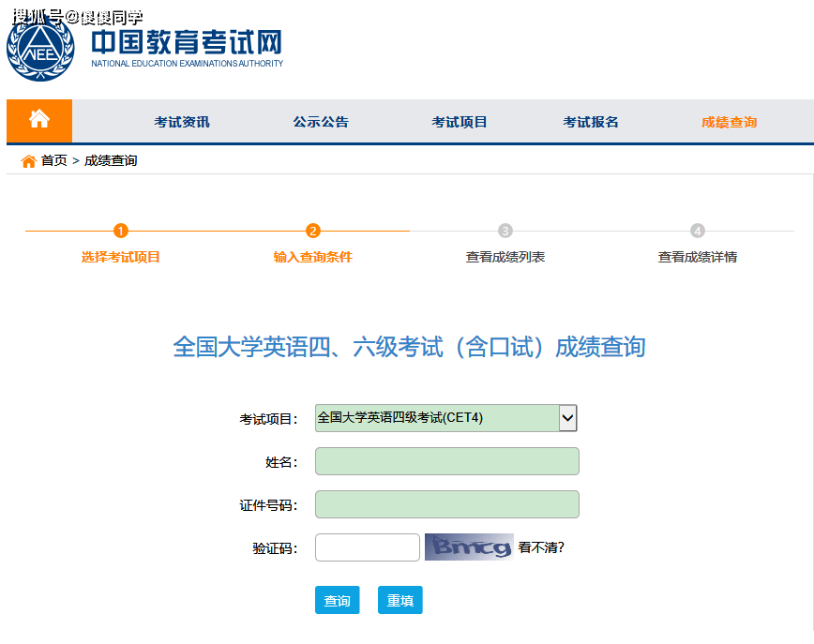Select the 考试报名 menu item

pyautogui.click(x=590, y=121)
